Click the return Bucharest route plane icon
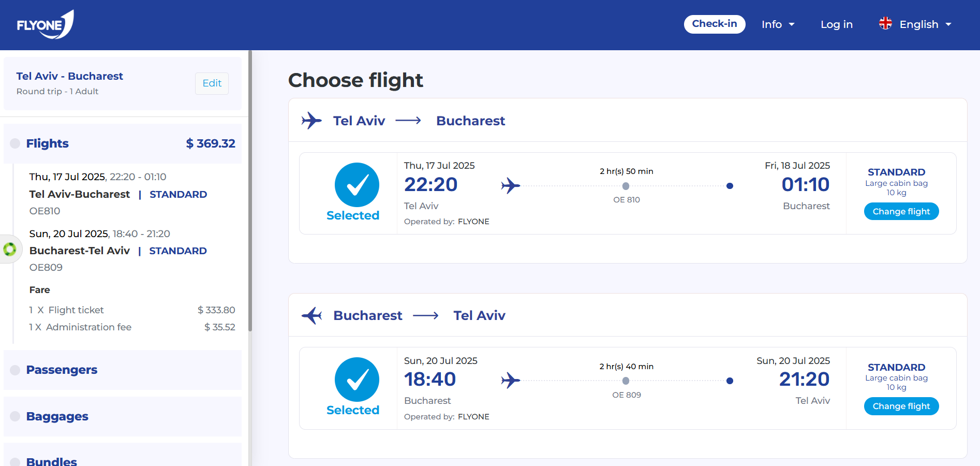Screen dimensions: 980x466 311,315
